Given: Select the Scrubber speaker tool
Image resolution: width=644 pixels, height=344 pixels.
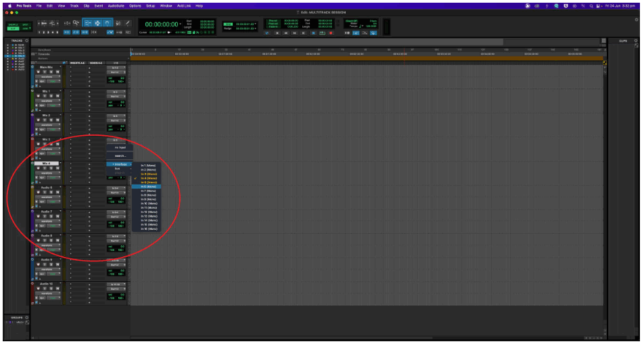Looking at the screenshot, I should 118,22.
